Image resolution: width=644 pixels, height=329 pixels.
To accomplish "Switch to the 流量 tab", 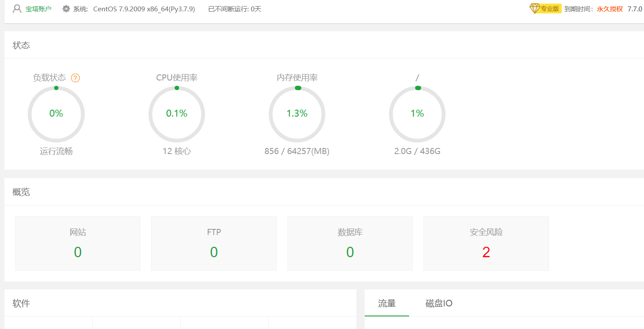I will pos(387,303).
